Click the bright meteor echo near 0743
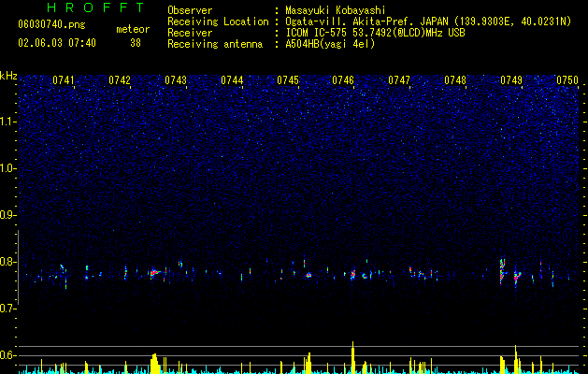Image resolution: width=588 pixels, height=374 pixels. pos(154,273)
